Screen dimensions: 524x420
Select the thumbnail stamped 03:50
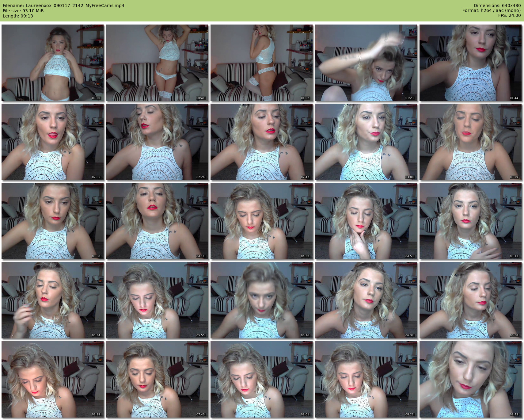click(x=52, y=221)
